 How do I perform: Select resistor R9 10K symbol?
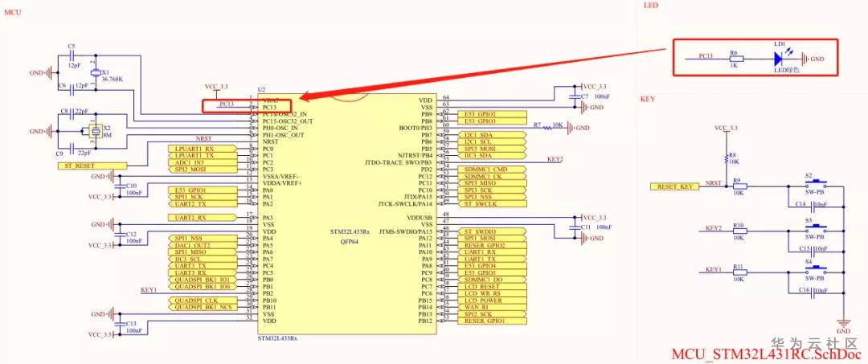tap(740, 186)
